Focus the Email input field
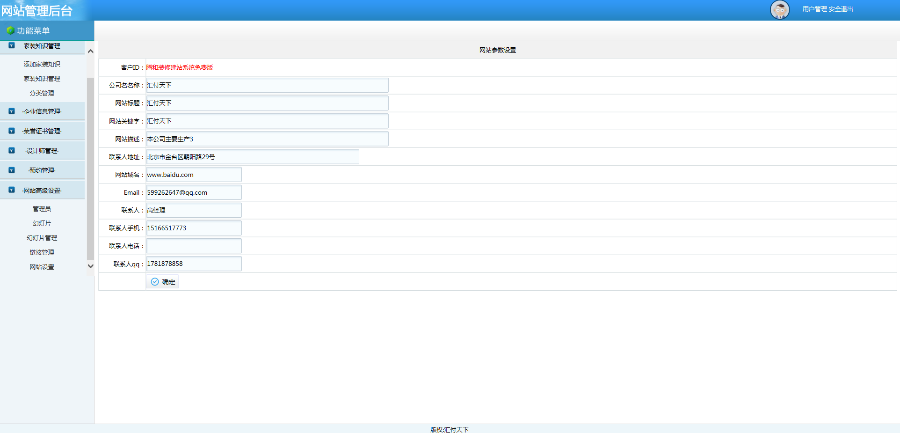 [194, 192]
